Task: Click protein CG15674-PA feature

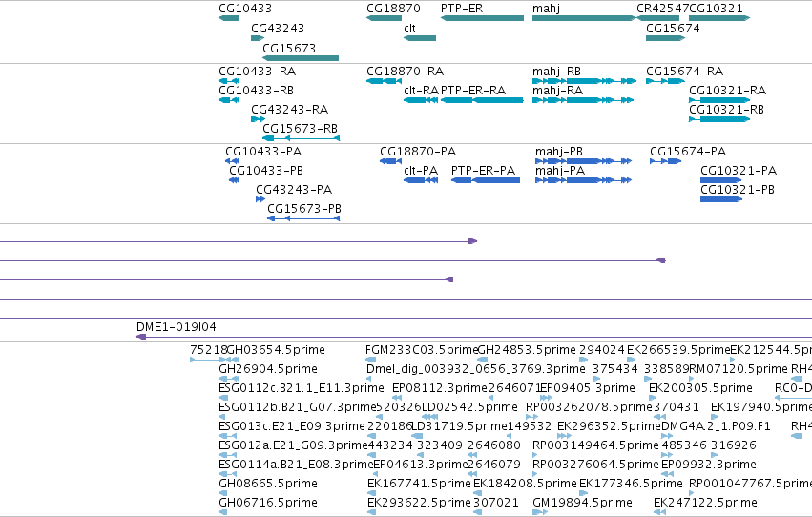Action: [665, 161]
